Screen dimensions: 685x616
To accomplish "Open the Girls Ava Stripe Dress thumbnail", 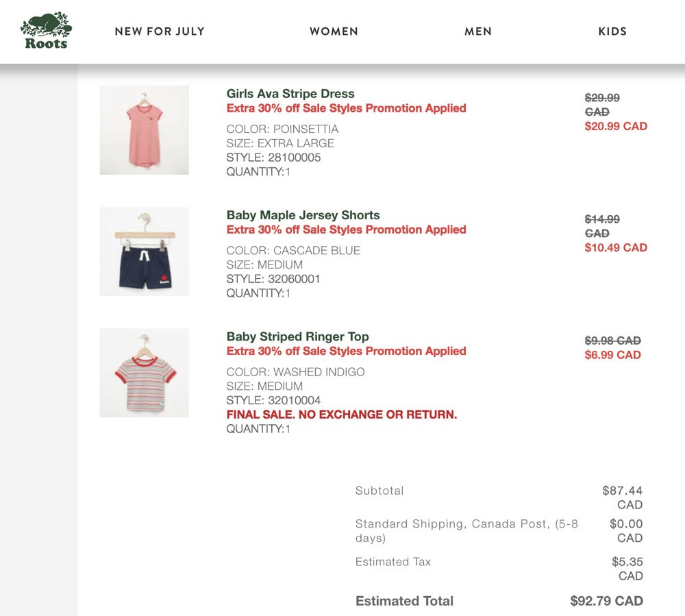I will pyautogui.click(x=144, y=130).
